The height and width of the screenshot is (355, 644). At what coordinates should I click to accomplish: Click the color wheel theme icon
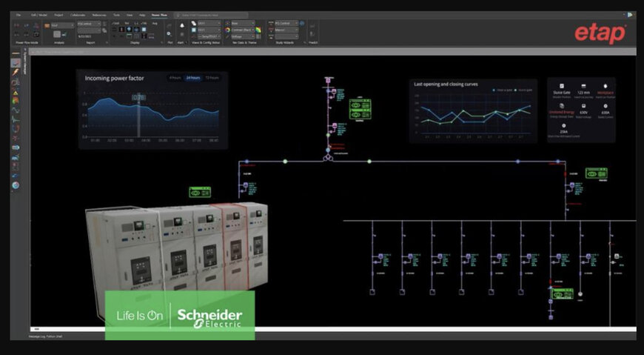pos(227,30)
